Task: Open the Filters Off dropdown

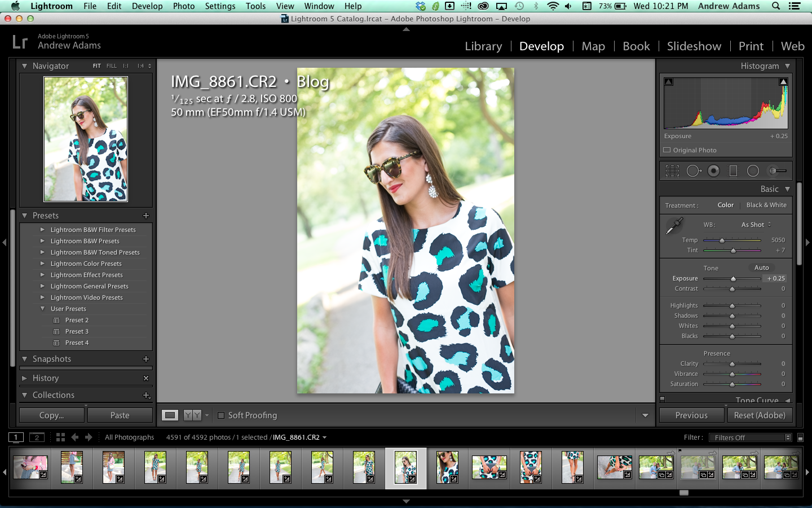Action: (752, 437)
